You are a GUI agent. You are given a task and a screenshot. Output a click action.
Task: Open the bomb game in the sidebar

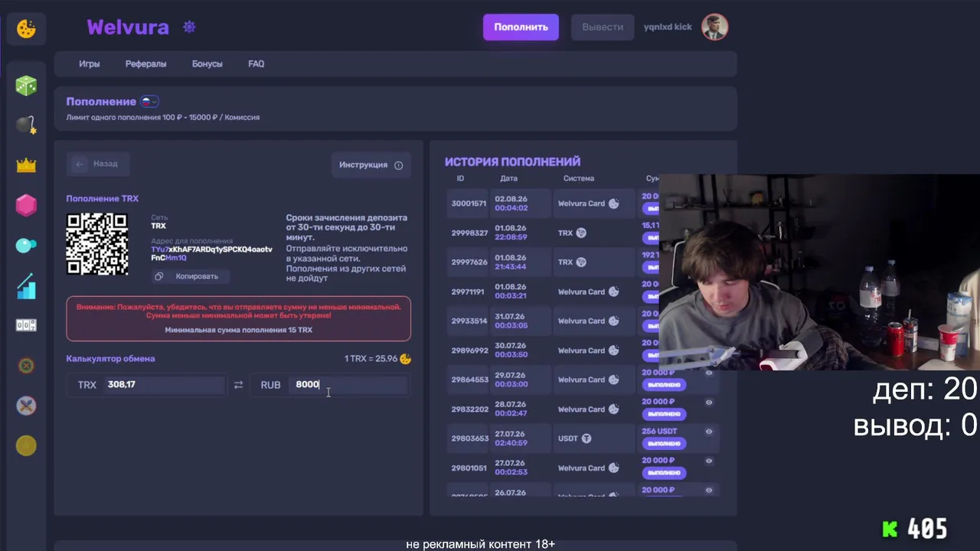(26, 126)
